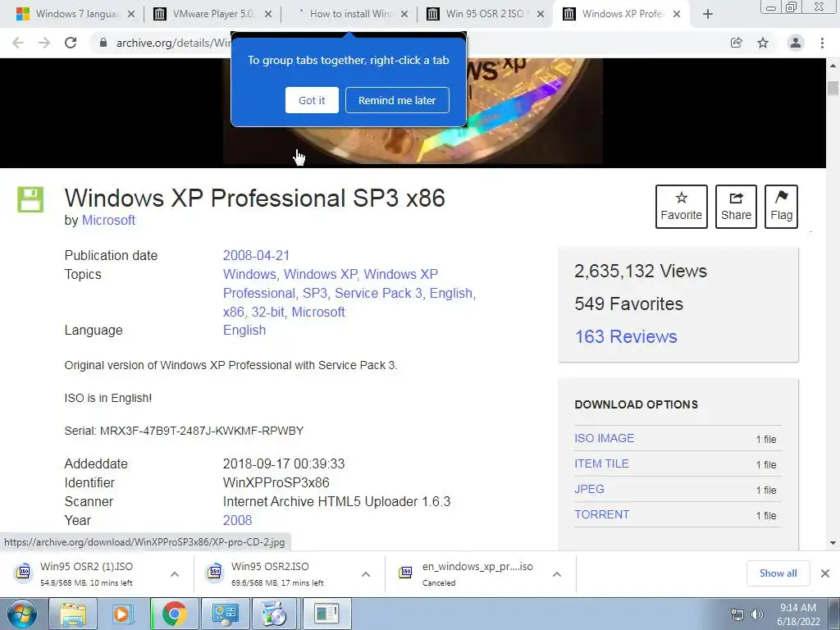
Task: Switch to the Win 95 OSR 2 ISO tab
Action: tap(485, 14)
